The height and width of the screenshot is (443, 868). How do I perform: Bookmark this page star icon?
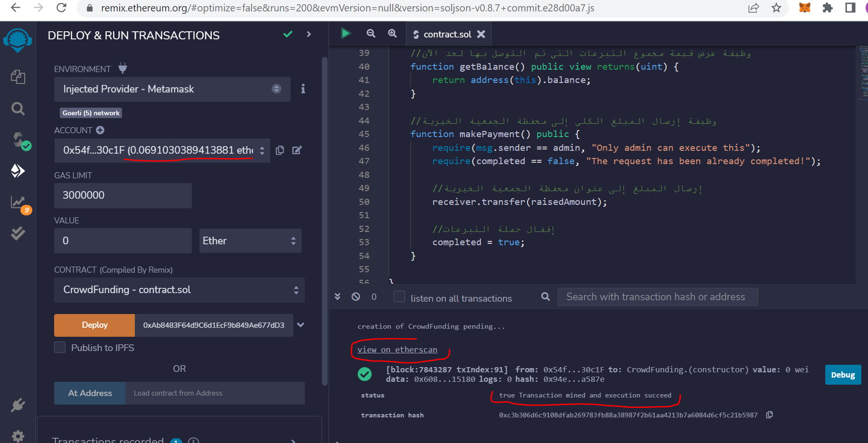[x=776, y=8]
